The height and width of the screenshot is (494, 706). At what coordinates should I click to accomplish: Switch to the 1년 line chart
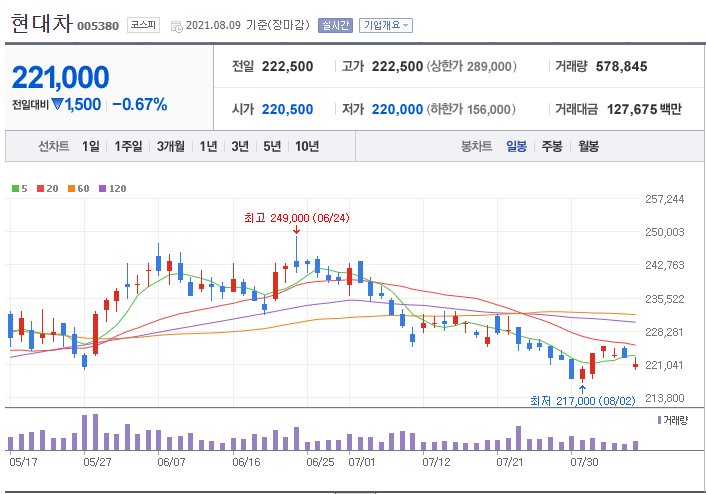[208, 146]
